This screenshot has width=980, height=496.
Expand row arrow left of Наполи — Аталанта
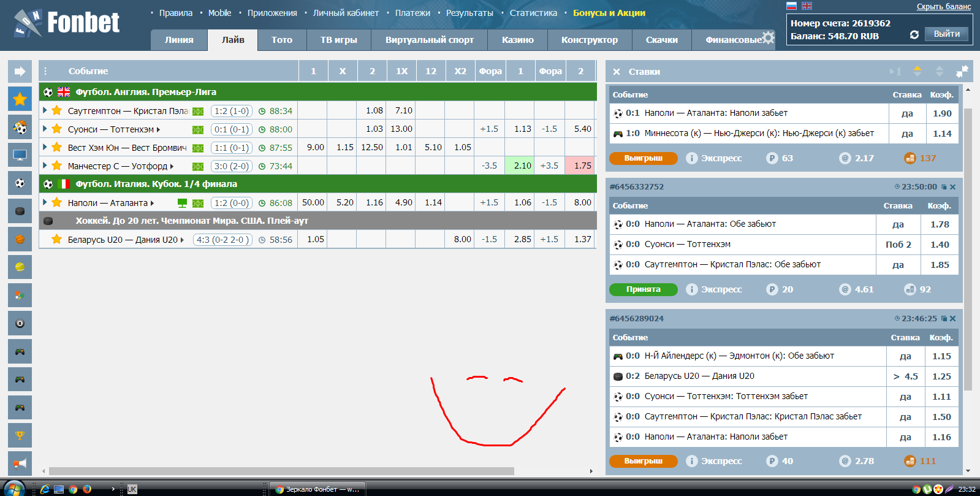45,202
